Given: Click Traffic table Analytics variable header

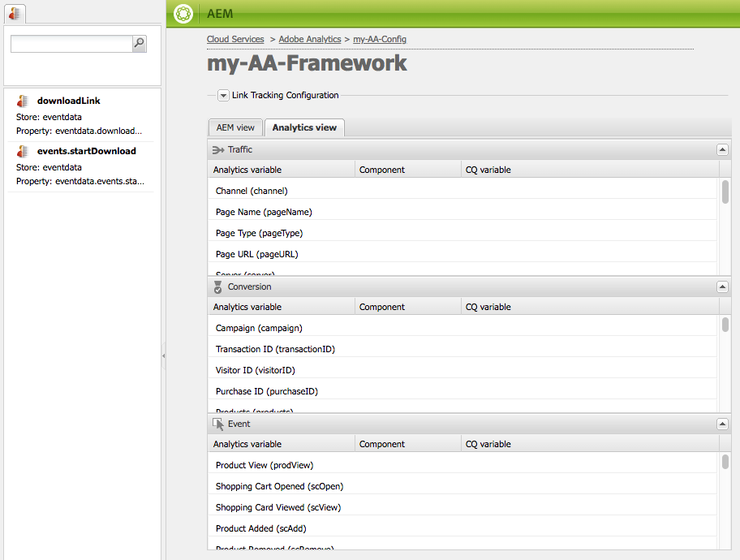Looking at the screenshot, I should [x=282, y=170].
